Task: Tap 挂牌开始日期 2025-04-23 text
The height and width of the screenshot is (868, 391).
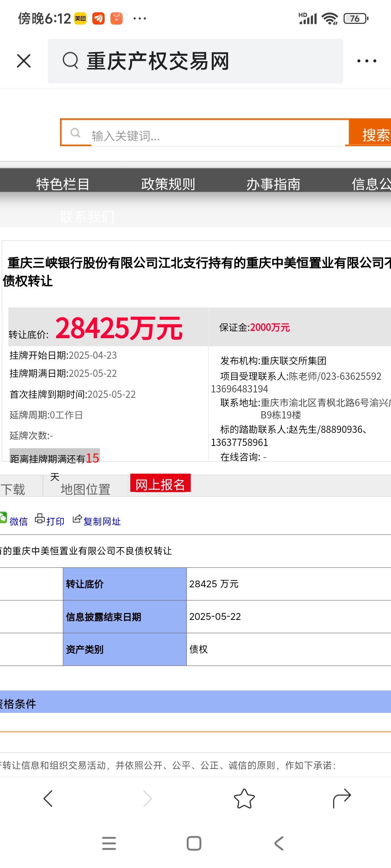Action: click(x=63, y=355)
